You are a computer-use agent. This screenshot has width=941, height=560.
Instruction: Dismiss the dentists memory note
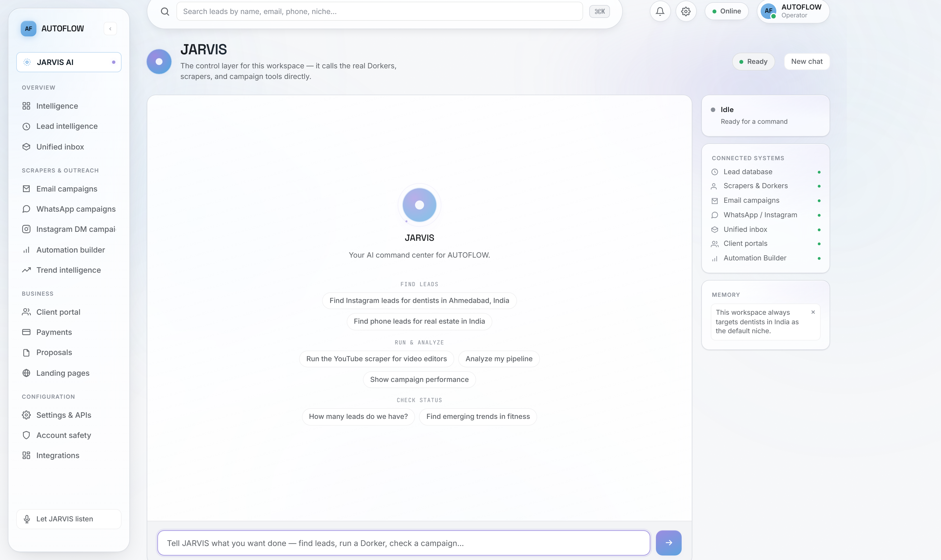click(813, 312)
